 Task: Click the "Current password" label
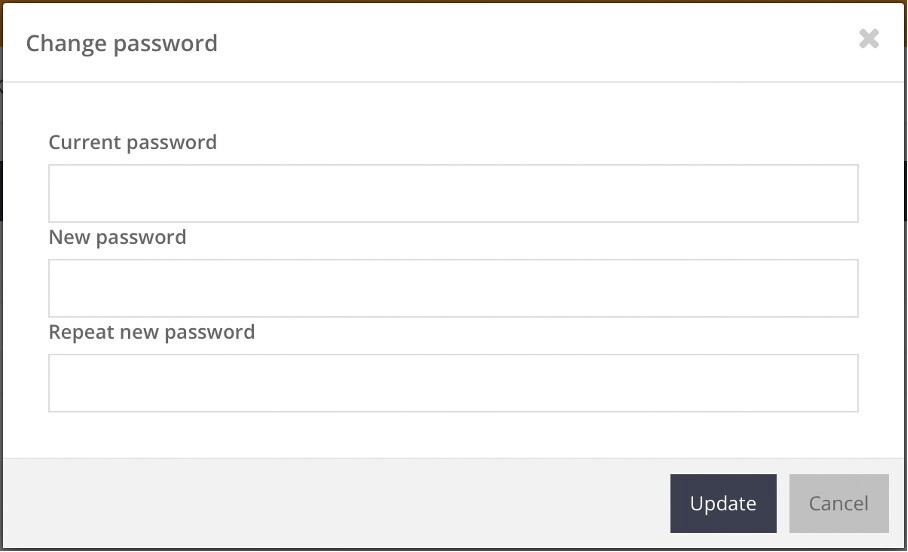coord(132,142)
